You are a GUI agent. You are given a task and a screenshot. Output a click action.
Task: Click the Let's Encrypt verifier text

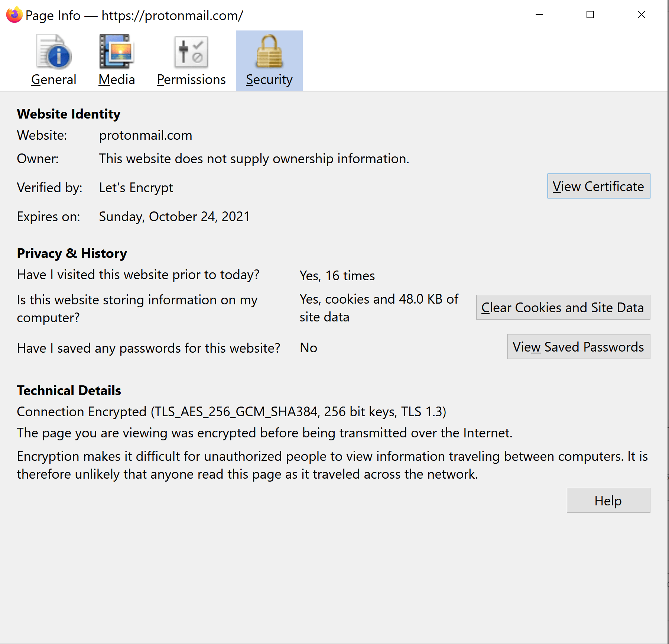136,188
